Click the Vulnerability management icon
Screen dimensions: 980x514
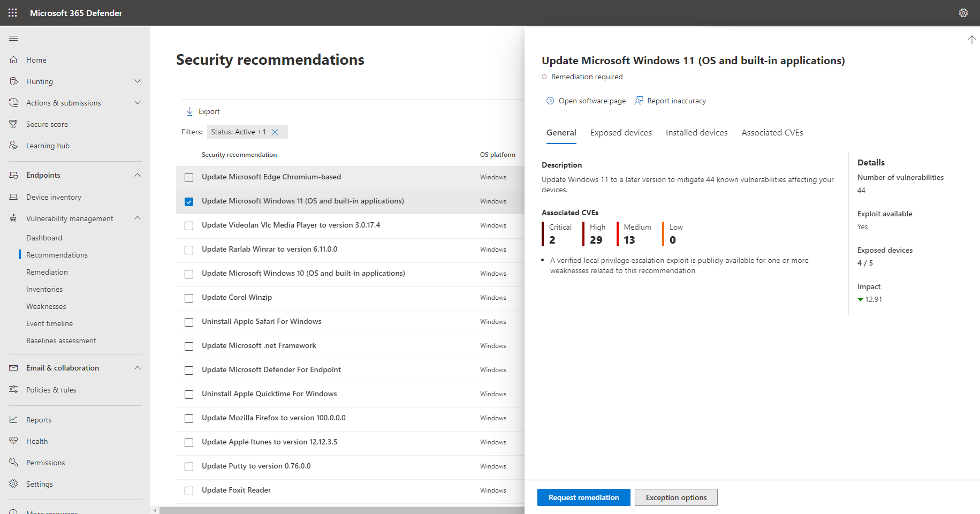13,218
